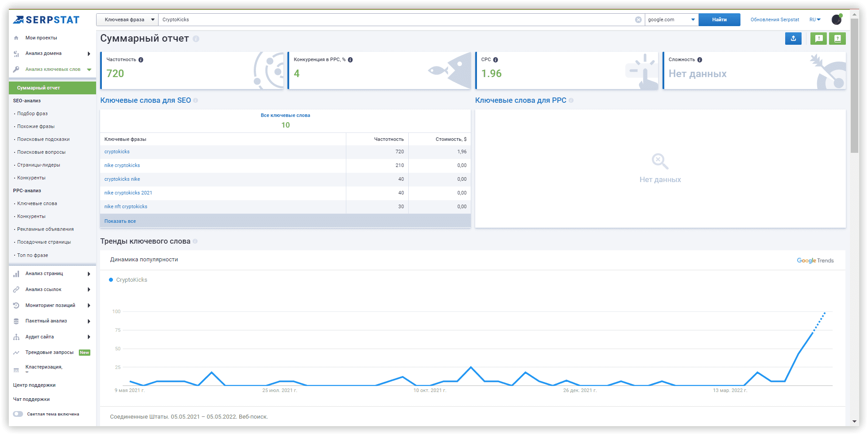
Task: Open the nike nft cryptokicks keyword link
Action: click(126, 206)
